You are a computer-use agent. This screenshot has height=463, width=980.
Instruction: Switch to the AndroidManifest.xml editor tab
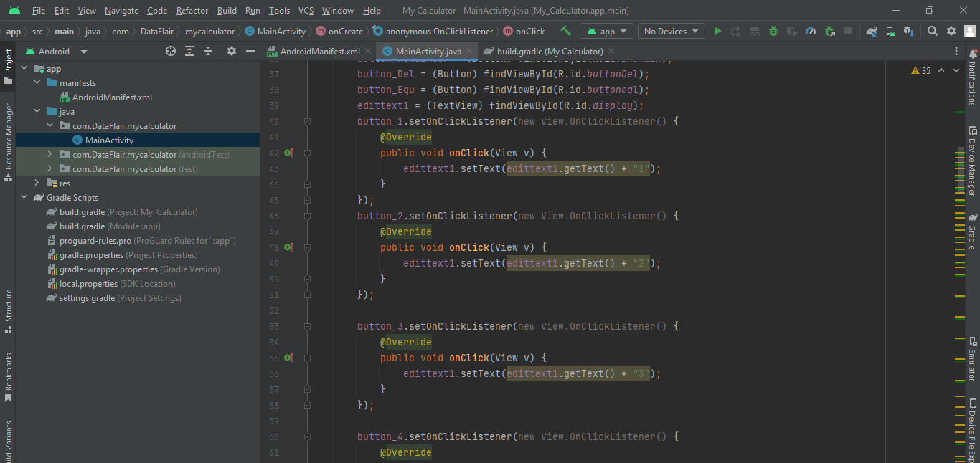(x=319, y=52)
